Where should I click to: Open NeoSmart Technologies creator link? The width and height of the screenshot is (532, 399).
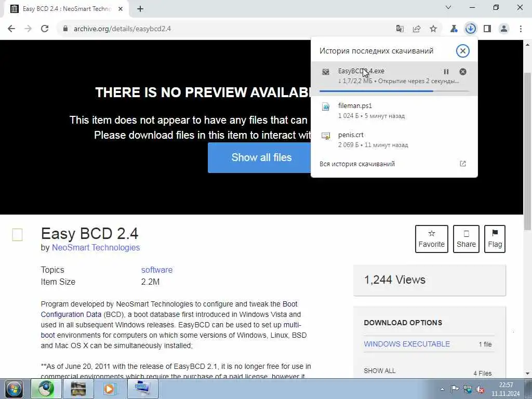(x=96, y=248)
